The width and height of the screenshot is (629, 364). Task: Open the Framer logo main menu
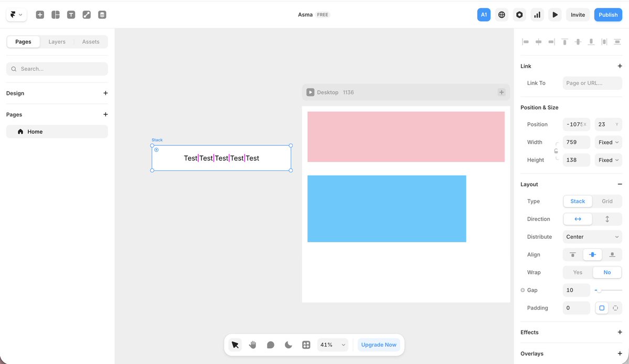tap(16, 15)
